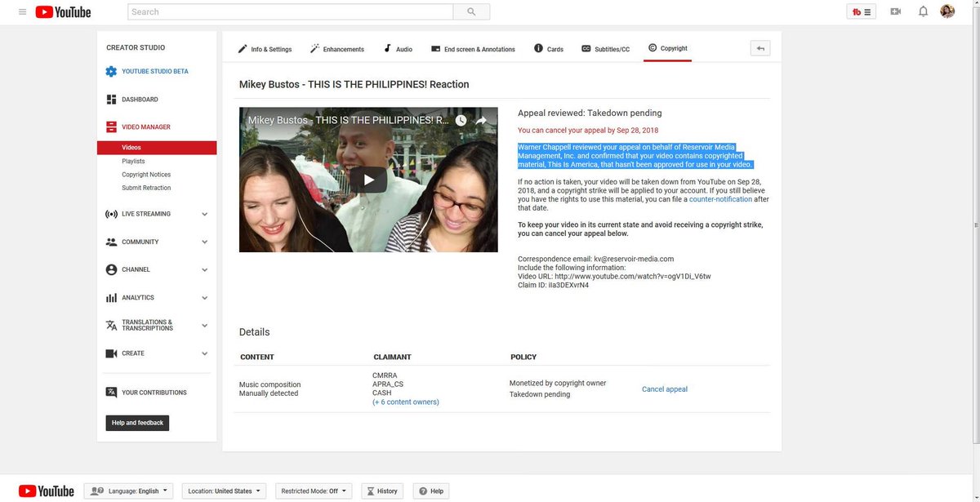Open the red subscriptions/queue icon in header
The width and height of the screenshot is (980, 502).
coord(862,11)
